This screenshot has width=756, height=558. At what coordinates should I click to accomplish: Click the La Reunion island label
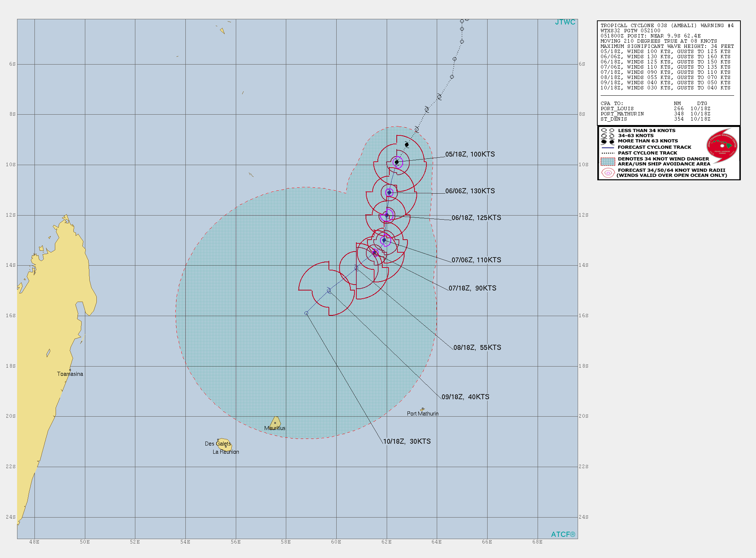point(226,452)
